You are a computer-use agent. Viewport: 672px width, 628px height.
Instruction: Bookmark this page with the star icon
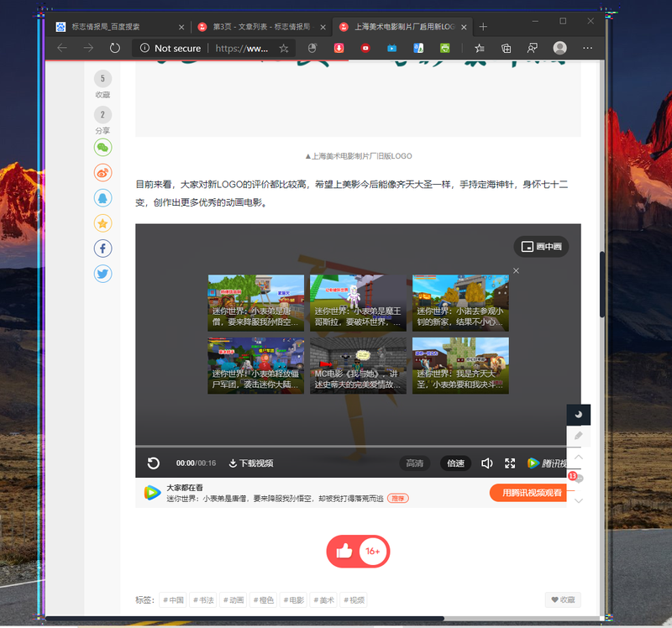point(284,49)
